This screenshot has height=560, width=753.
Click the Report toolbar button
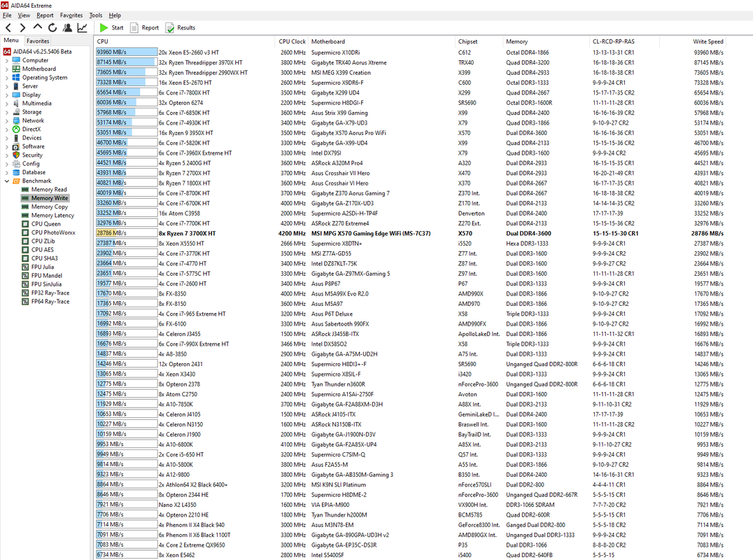[x=145, y=28]
